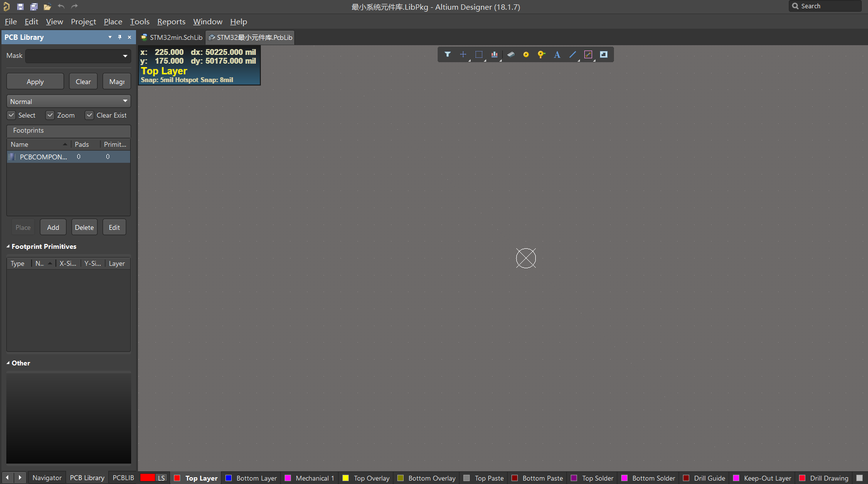Image resolution: width=868 pixels, height=484 pixels.
Task: Click the Magnify button
Action: point(117,82)
